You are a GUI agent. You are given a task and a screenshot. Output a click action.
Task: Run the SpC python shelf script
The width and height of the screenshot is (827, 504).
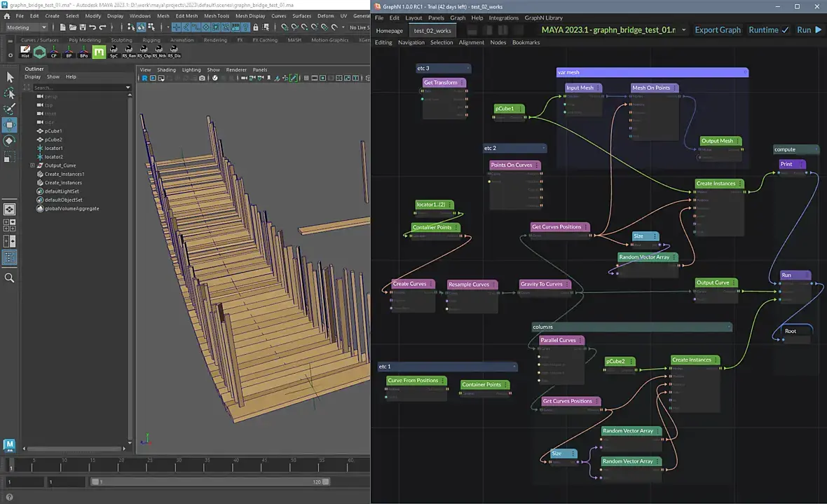click(x=114, y=51)
